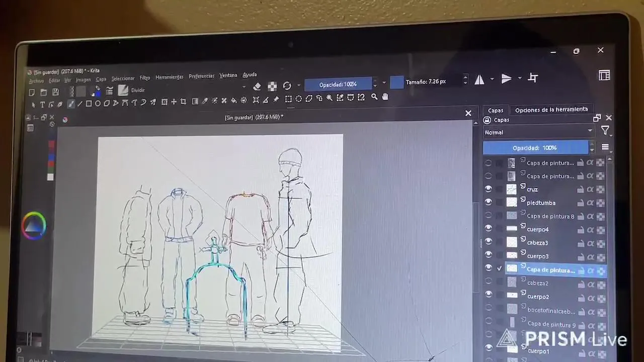Switch to the Capas docker tab
Viewport: 644px width, 362px height.
coord(495,110)
